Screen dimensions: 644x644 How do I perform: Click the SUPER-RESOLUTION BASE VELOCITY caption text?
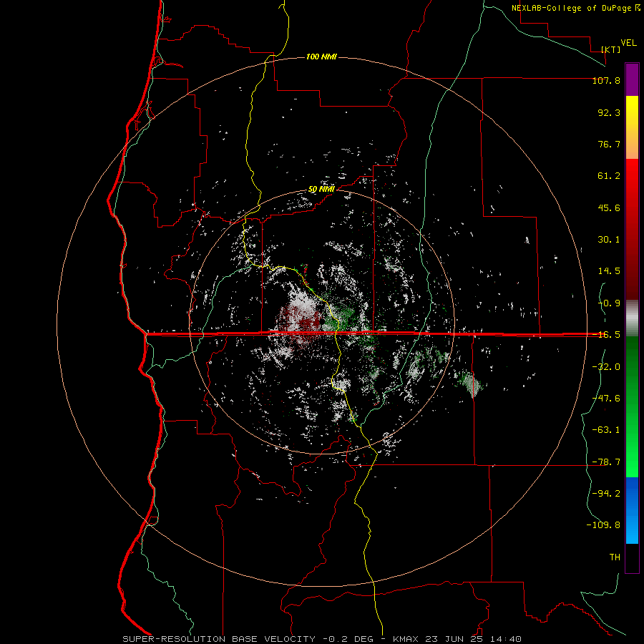coord(219,639)
